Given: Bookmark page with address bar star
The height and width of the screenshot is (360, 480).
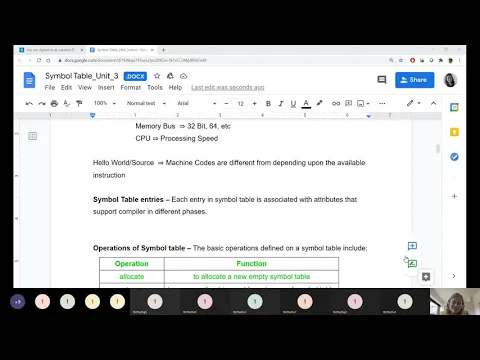Looking at the screenshot, I should [401, 60].
